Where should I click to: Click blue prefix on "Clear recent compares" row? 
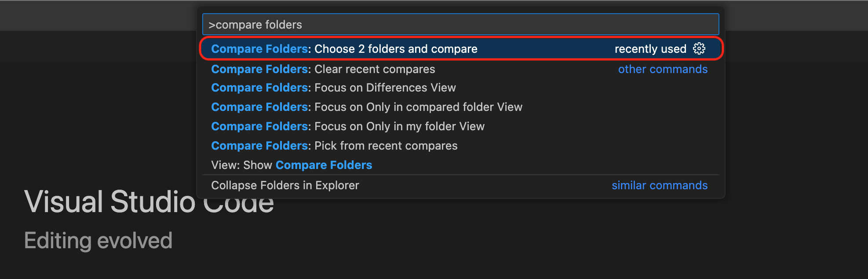(259, 69)
